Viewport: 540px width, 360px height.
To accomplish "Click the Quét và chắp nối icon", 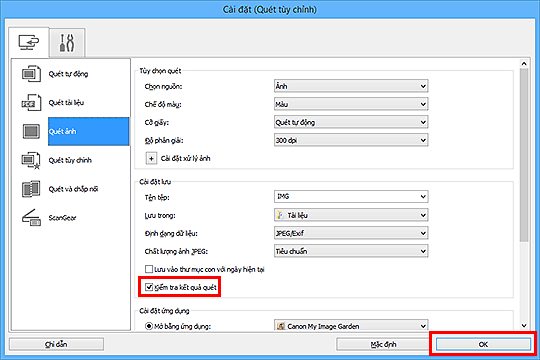I will pos(31,189).
